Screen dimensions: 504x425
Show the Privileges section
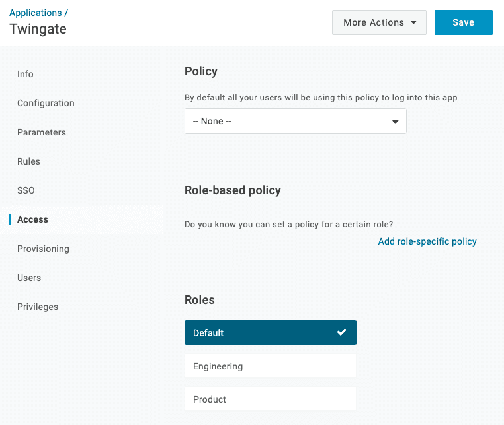click(x=38, y=307)
